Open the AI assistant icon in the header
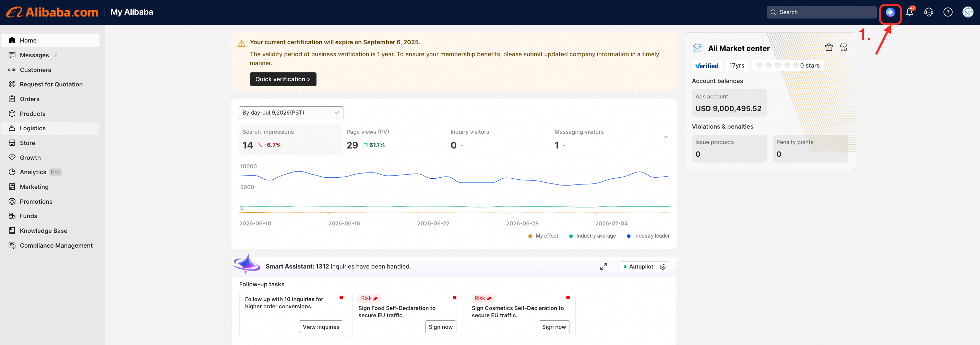Screen dimensions: 980x345 point(890,12)
